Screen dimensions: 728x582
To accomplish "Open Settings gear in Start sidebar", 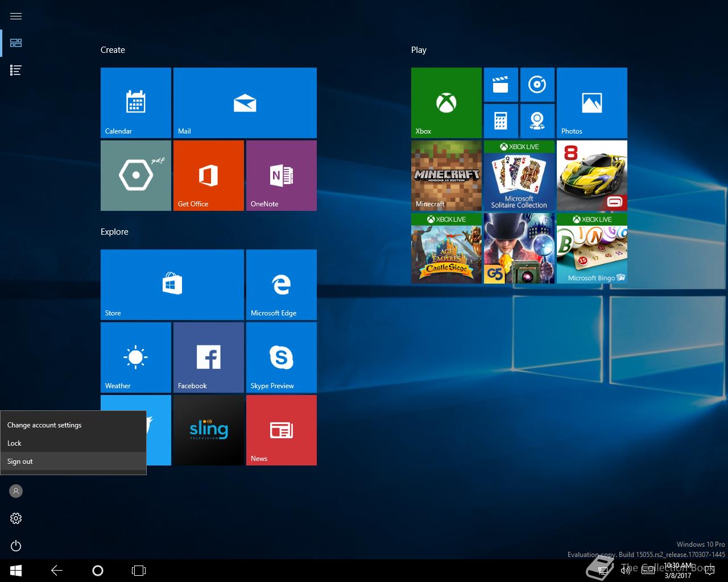I will click(16, 518).
